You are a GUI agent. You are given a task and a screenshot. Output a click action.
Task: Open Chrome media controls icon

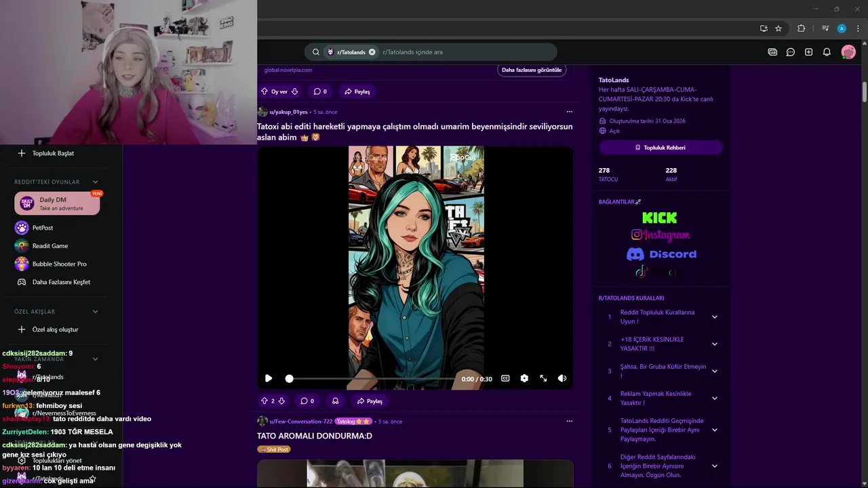pyautogui.click(x=825, y=28)
